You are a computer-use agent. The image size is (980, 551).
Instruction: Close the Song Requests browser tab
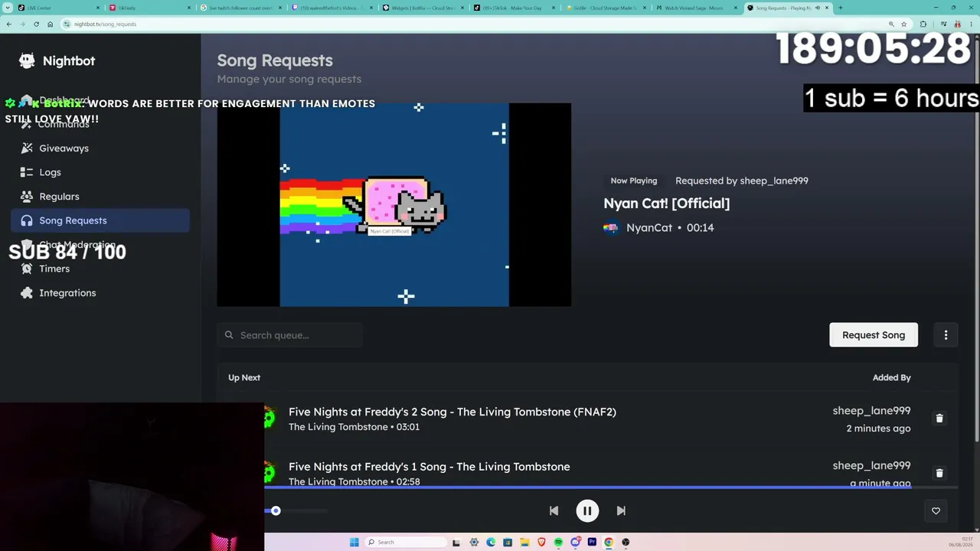(x=827, y=8)
